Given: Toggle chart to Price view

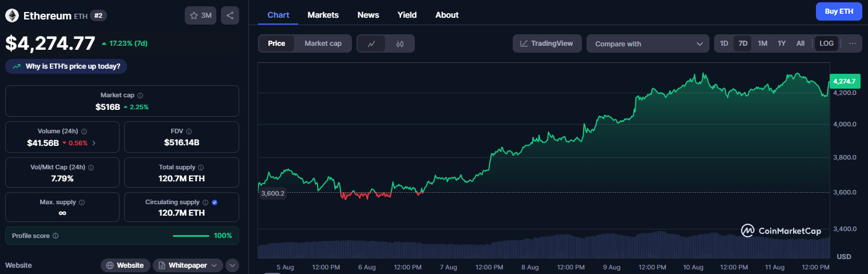Looking at the screenshot, I should coord(276,43).
